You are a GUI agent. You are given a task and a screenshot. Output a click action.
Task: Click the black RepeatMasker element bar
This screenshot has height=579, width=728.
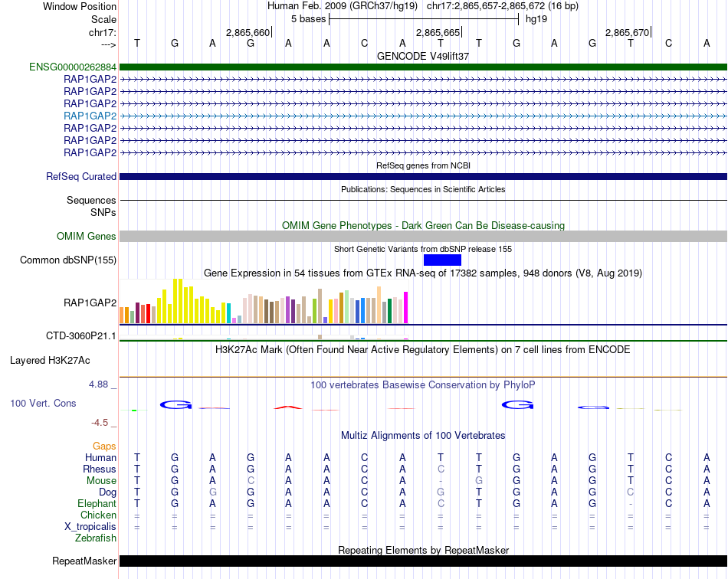click(423, 561)
